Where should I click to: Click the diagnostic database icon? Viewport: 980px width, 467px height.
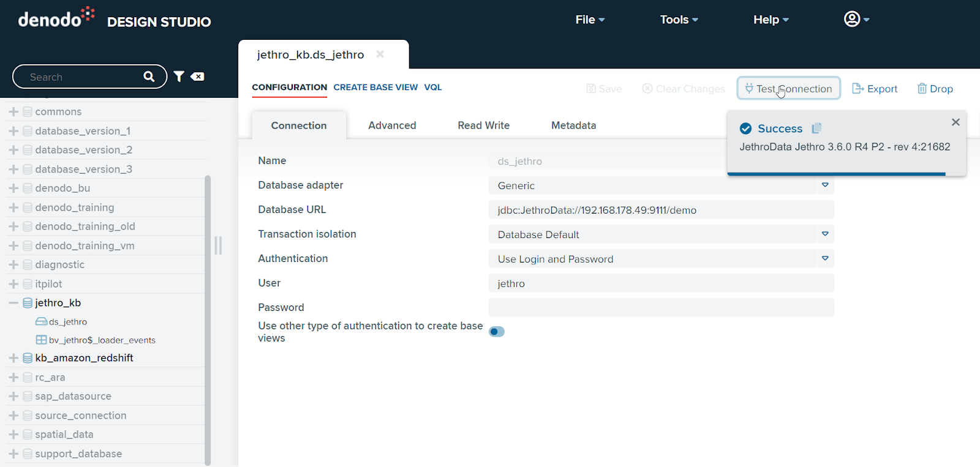(28, 265)
